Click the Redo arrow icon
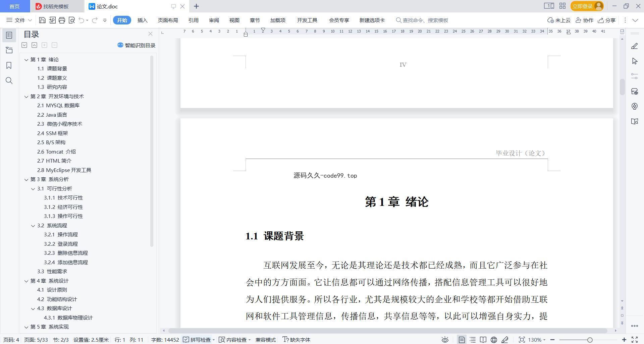644x344 pixels. pyautogui.click(x=95, y=20)
